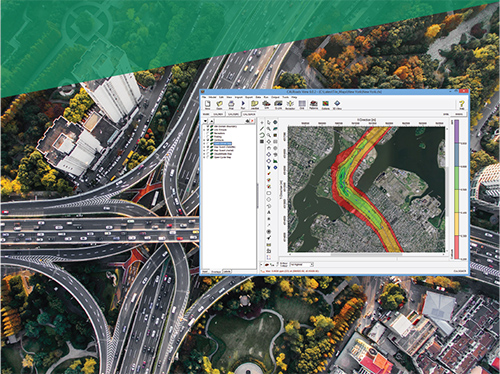Click the purple band in color legend

(x=457, y=132)
